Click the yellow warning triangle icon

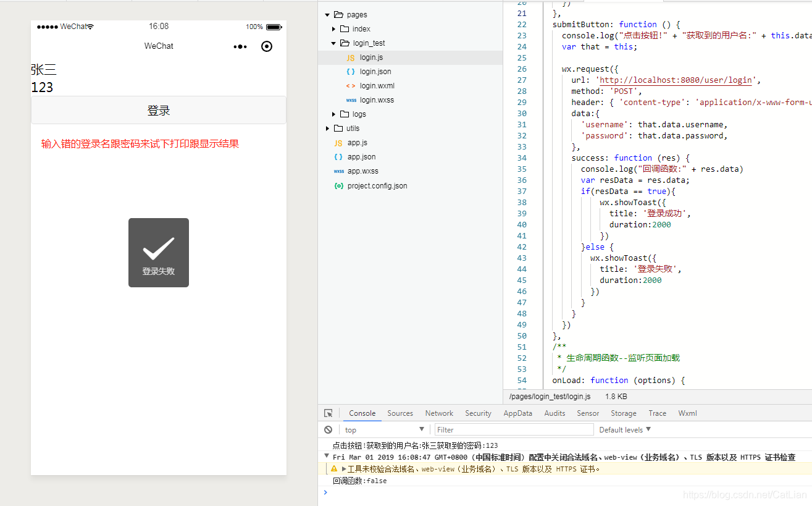point(334,469)
